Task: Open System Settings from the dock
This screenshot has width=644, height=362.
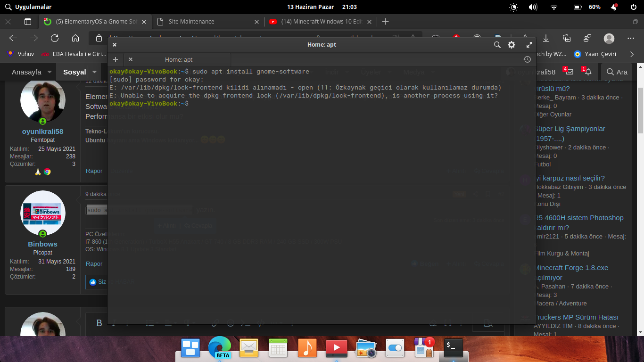Action: tap(395, 348)
